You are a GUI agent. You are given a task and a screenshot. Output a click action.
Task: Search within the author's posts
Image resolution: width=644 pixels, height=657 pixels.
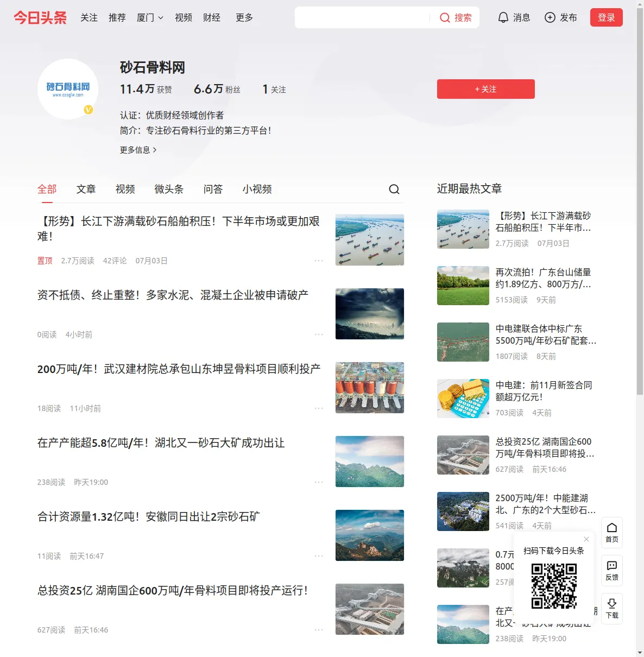394,189
